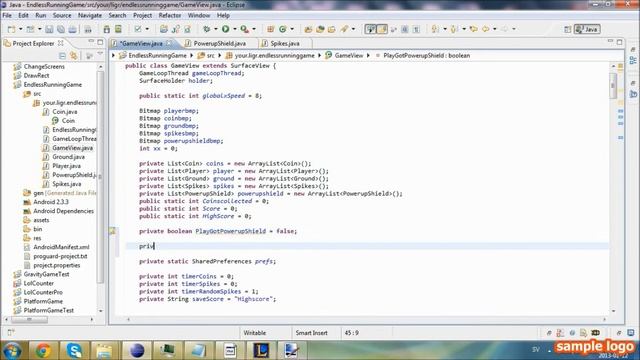The image size is (640, 360).
Task: Click the Windows Start button
Action: (12, 351)
